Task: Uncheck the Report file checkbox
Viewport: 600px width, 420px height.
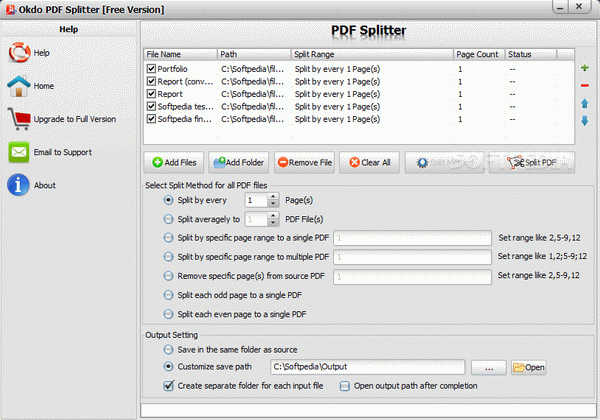Action: 151,94
